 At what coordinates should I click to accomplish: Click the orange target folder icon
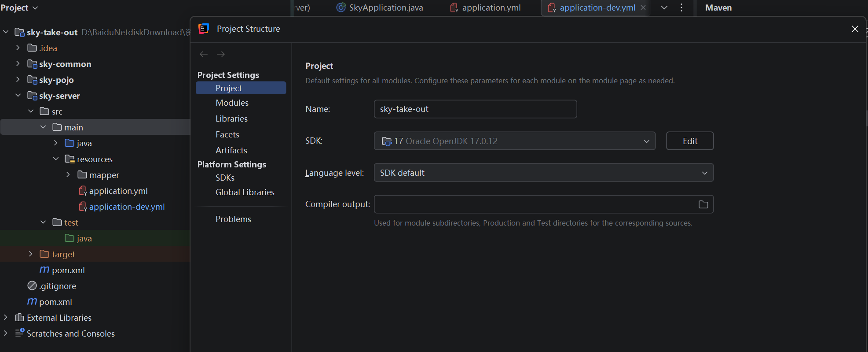tap(44, 254)
